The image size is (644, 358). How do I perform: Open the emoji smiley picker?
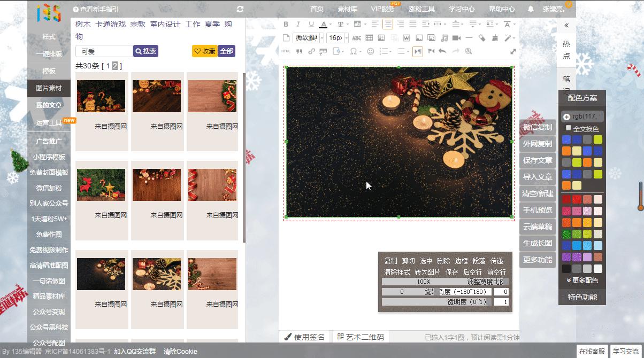click(370, 51)
